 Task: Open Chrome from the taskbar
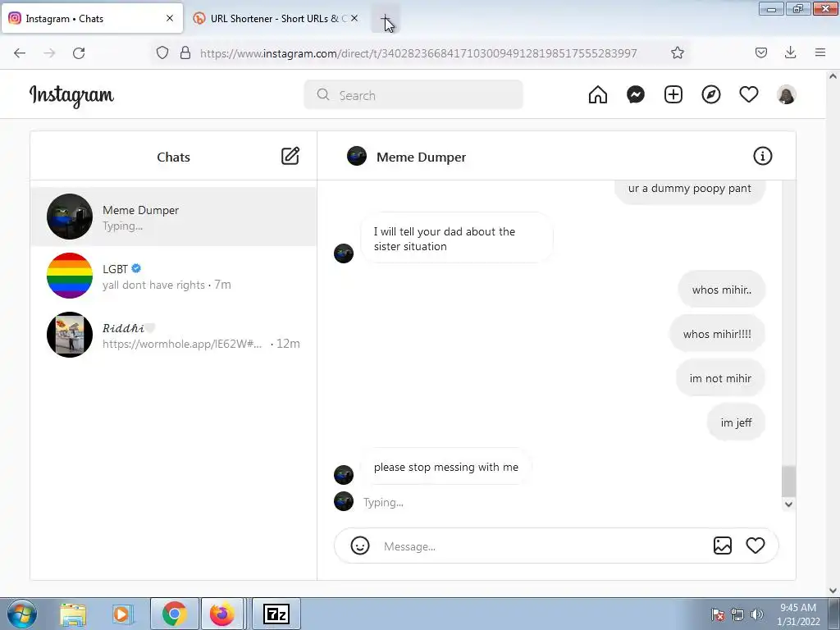tap(175, 614)
